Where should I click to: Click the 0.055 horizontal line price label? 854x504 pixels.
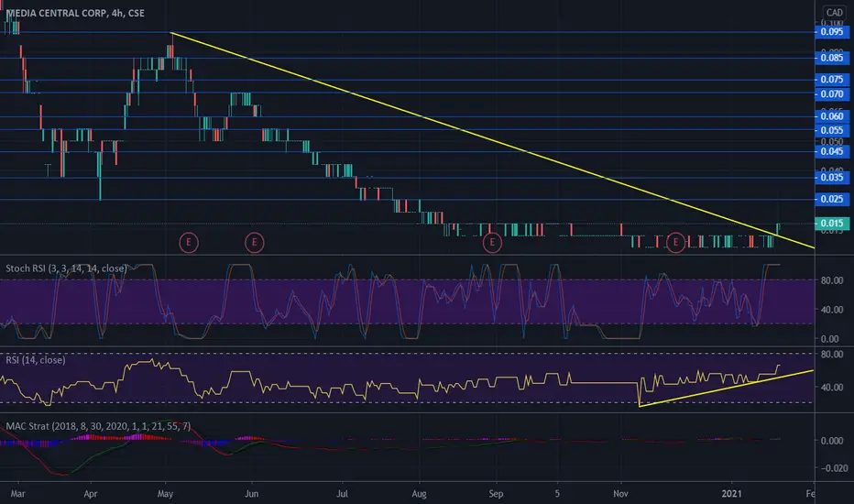coord(832,130)
